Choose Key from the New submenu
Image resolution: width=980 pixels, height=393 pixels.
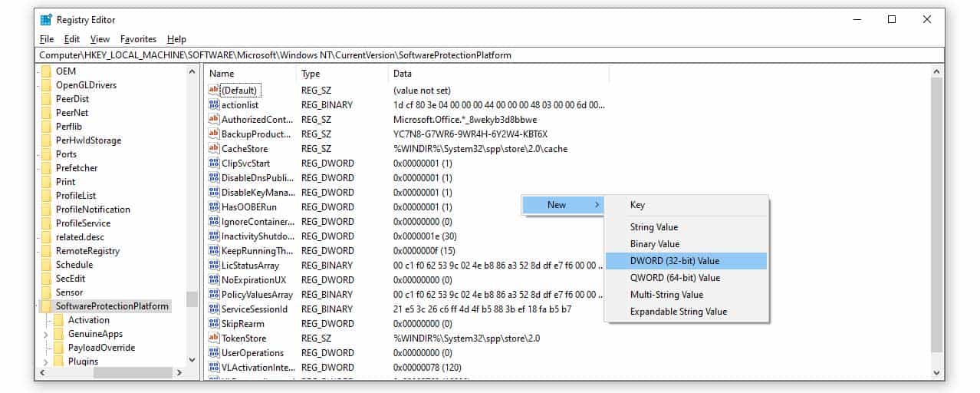coord(686,205)
